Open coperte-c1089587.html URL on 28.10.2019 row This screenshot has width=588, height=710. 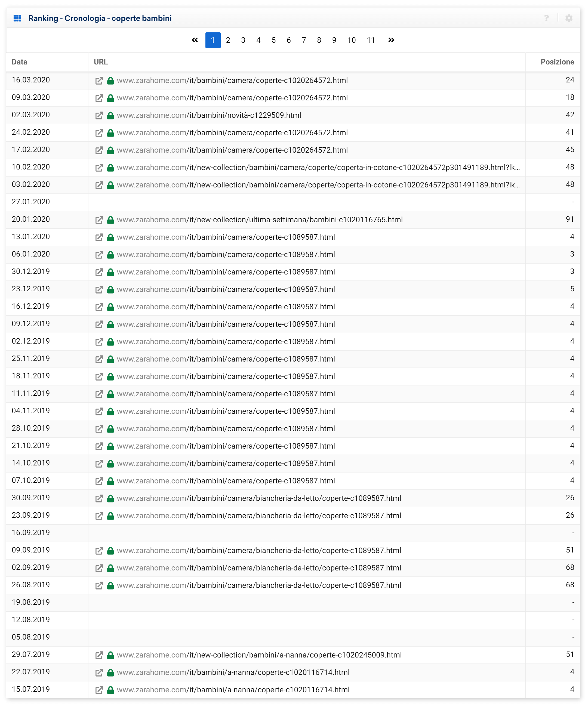[226, 429]
